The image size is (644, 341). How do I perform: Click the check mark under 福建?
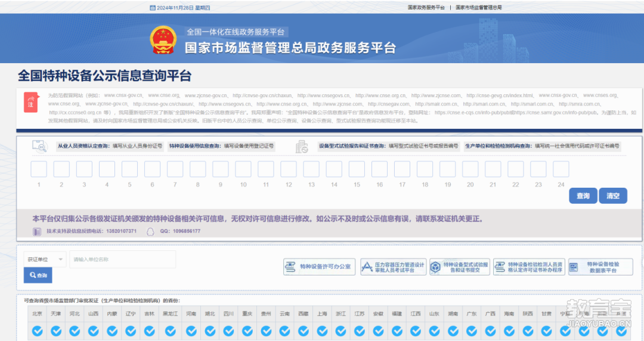point(397,331)
